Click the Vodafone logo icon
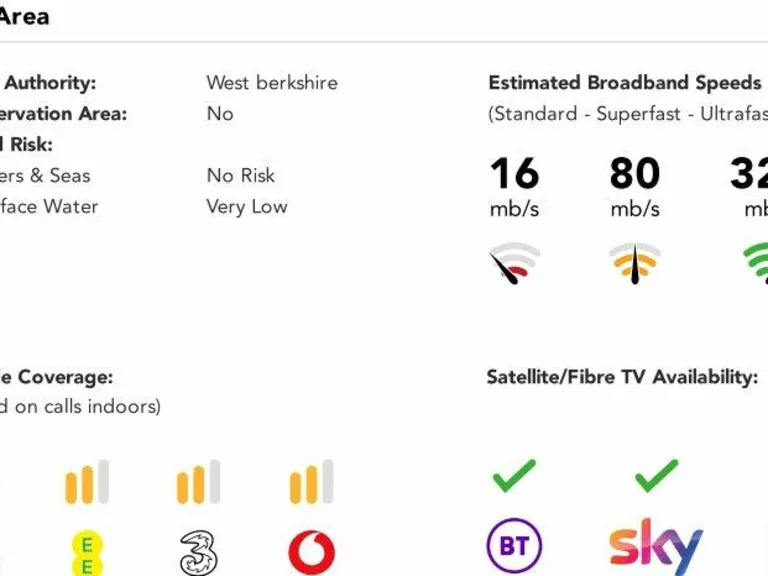Screen dimensions: 768x576 312,552
